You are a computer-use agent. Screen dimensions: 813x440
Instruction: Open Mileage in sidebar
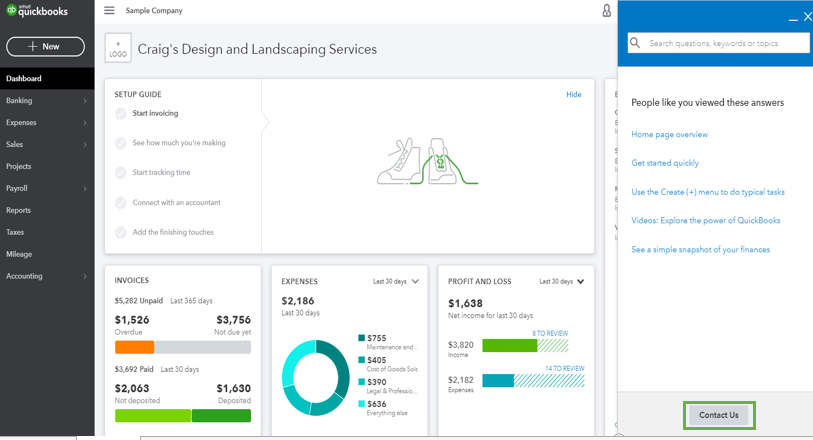(x=19, y=254)
